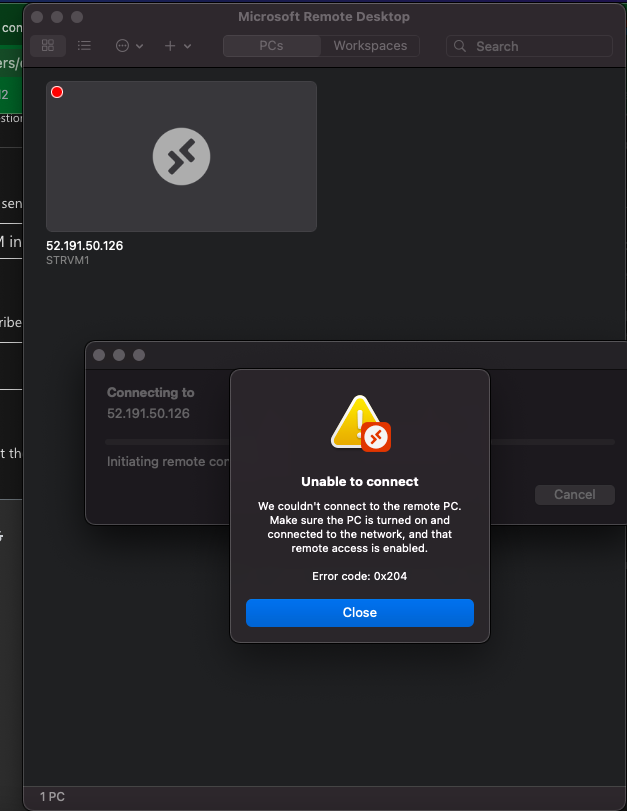Click the Unable to connect heading
Viewport: 627px width, 811px height.
360,482
